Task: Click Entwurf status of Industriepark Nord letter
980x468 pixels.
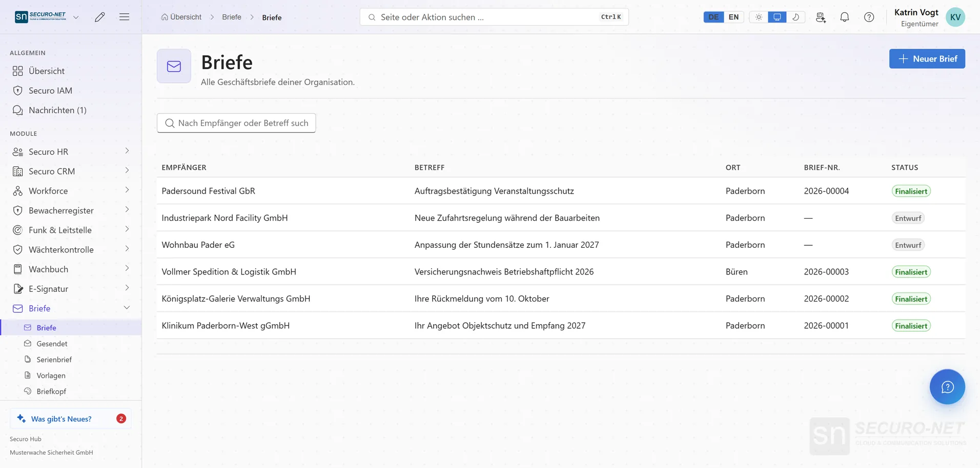Action: tap(908, 218)
